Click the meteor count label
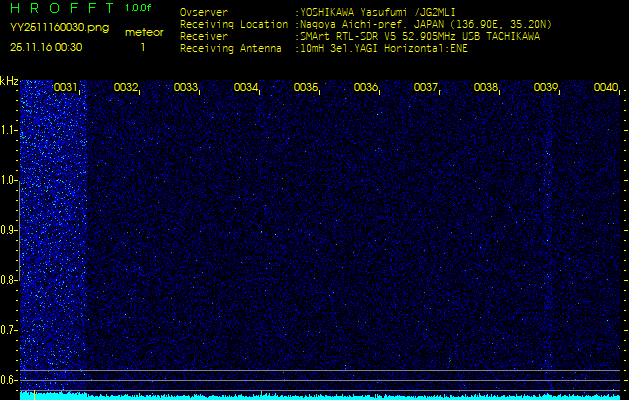 [143, 33]
